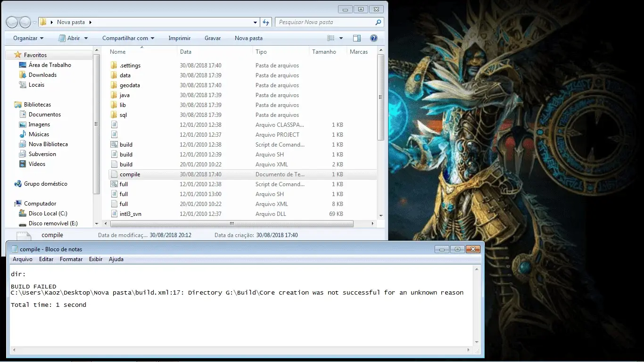This screenshot has width=644, height=362.
Task: Click the Disco Local (C:) drive icon
Action: tap(23, 214)
